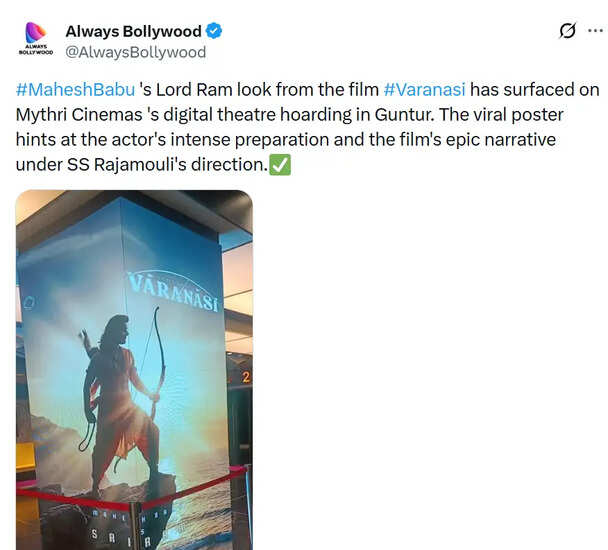Open the #MaheshBabu hashtag
The width and height of the screenshot is (608, 550).
coord(75,90)
